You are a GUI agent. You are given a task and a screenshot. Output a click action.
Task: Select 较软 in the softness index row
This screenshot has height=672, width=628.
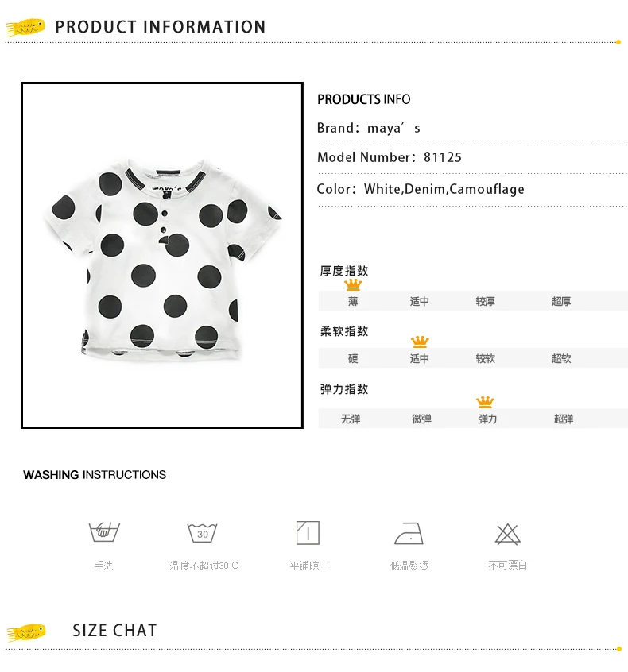pos(485,358)
